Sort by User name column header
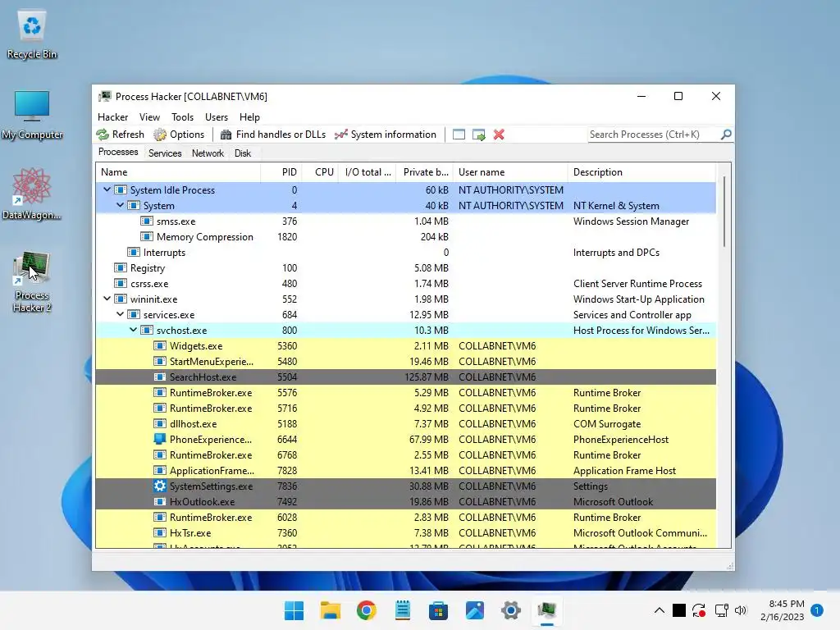The width and height of the screenshot is (840, 630). point(510,172)
